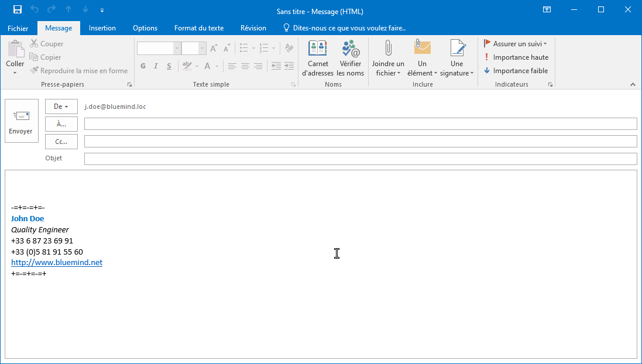Open Assurer un suivi dropdown
This screenshot has height=364, width=642.
tap(516, 44)
